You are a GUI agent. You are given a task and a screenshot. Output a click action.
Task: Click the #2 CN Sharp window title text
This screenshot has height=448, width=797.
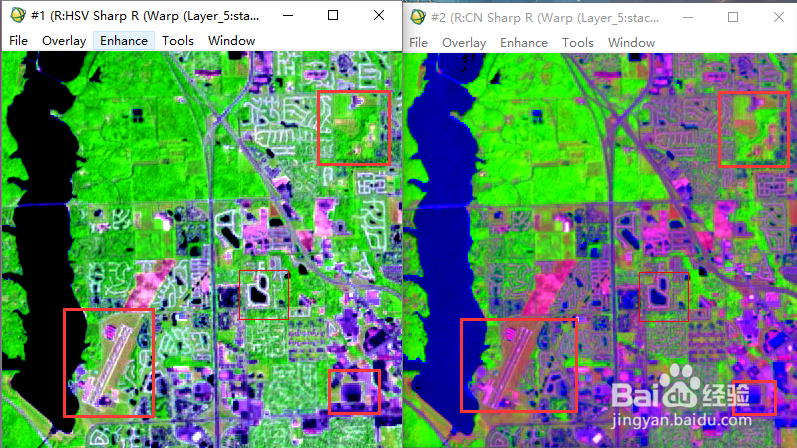(545, 18)
